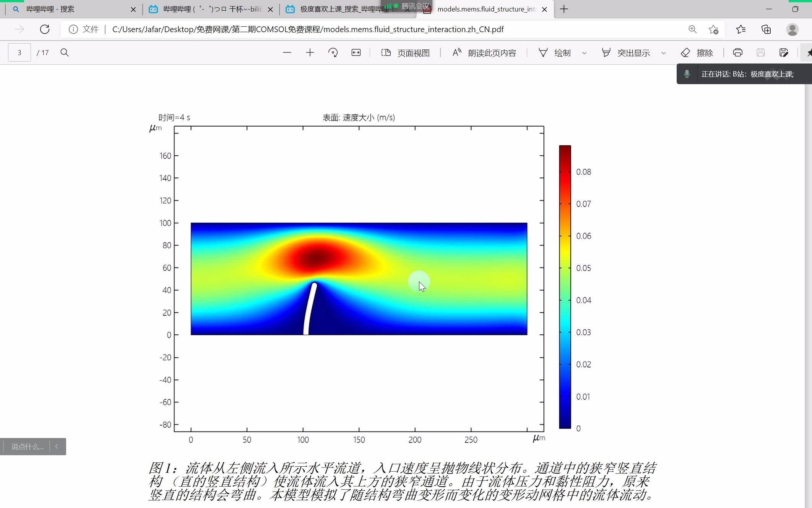Close the models.mems.fluid_structure PDF tab
Viewport: 812px width, 508px height.
(545, 10)
